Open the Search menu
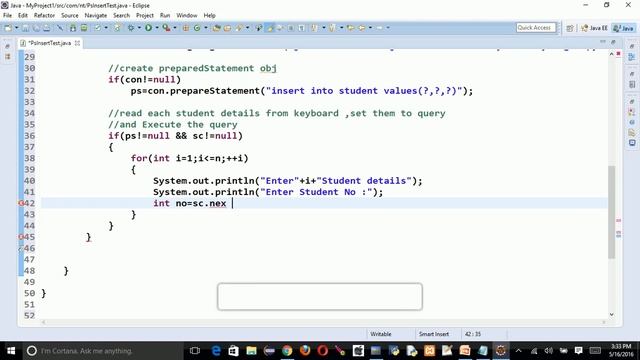 (121, 15)
